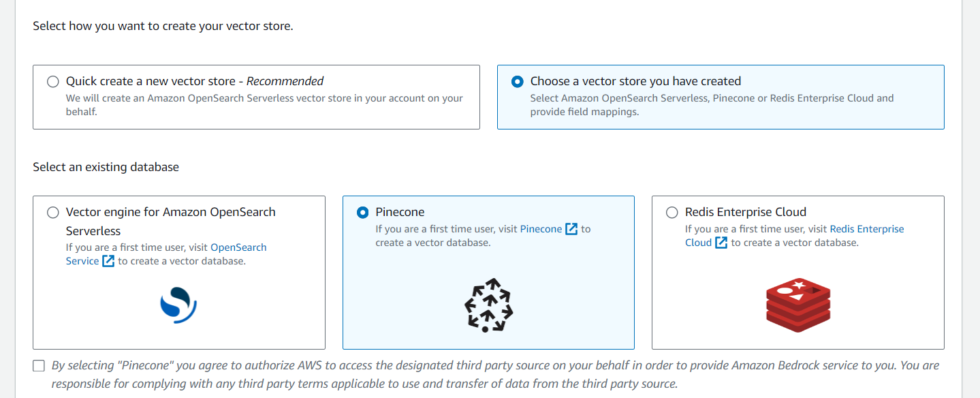The height and width of the screenshot is (398, 980).
Task: Click external-link icon beside Pinecone link
Action: tap(571, 229)
